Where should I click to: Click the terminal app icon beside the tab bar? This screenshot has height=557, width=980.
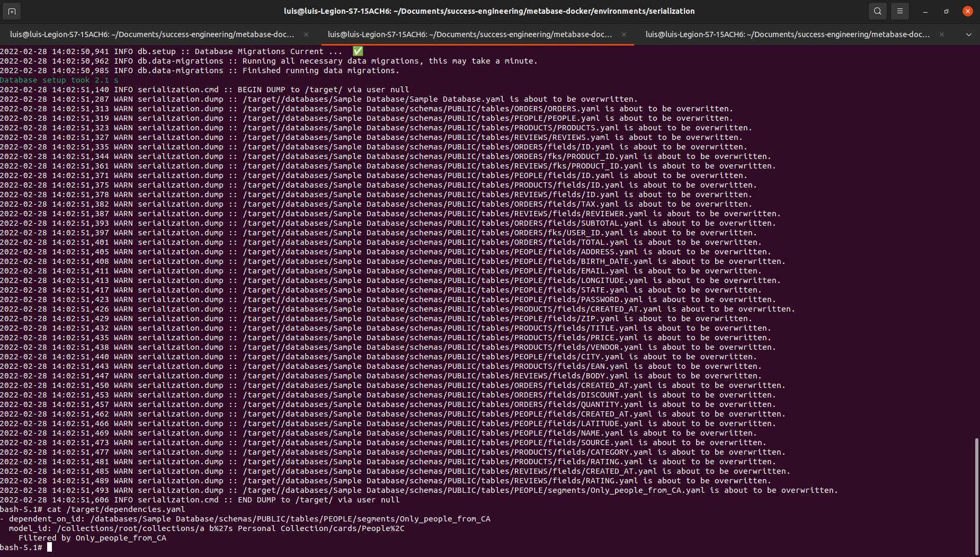[12, 11]
